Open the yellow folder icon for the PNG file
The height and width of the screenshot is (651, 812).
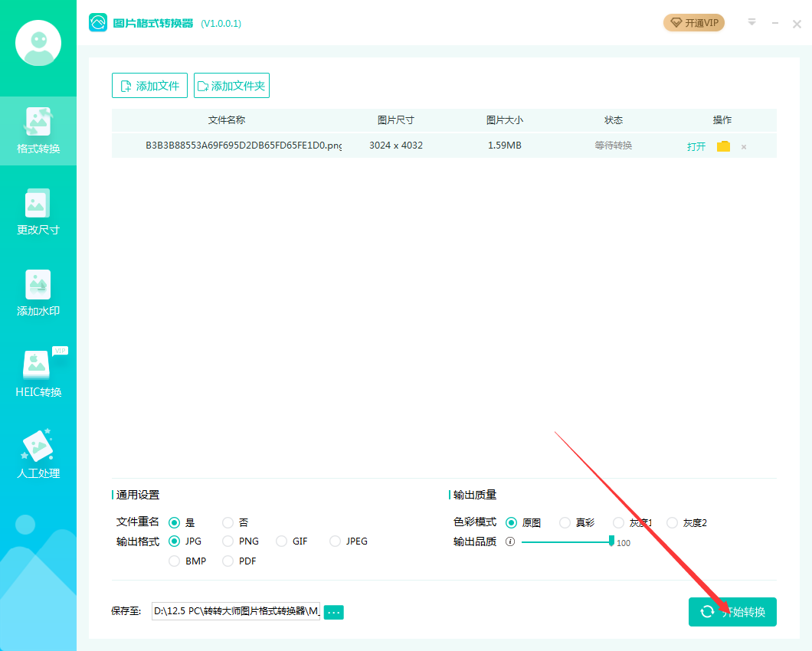(723, 146)
